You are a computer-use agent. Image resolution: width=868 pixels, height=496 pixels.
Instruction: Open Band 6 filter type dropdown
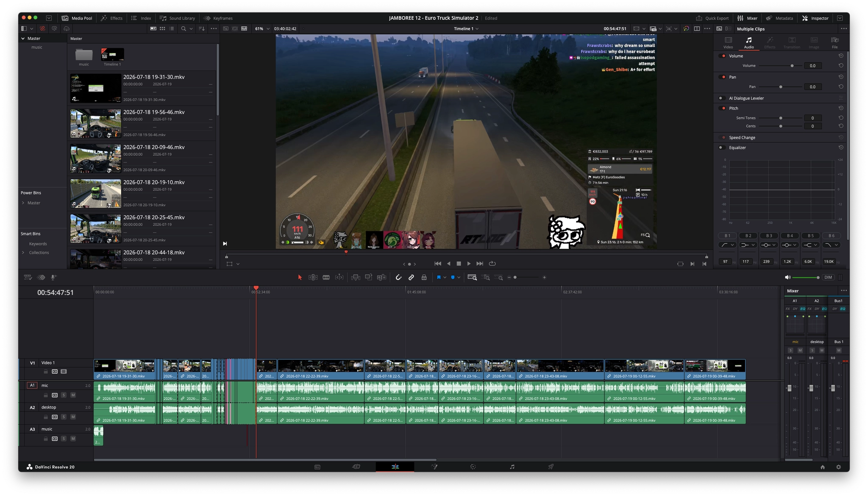(832, 245)
